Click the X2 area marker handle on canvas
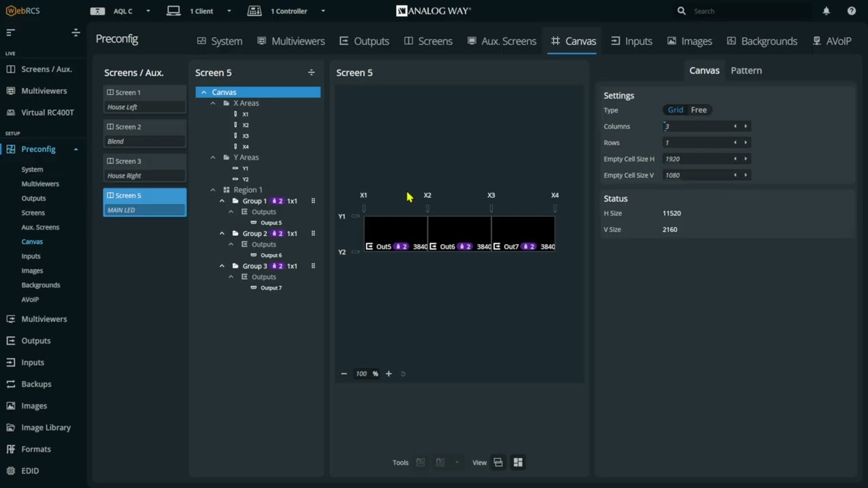 coord(427,209)
